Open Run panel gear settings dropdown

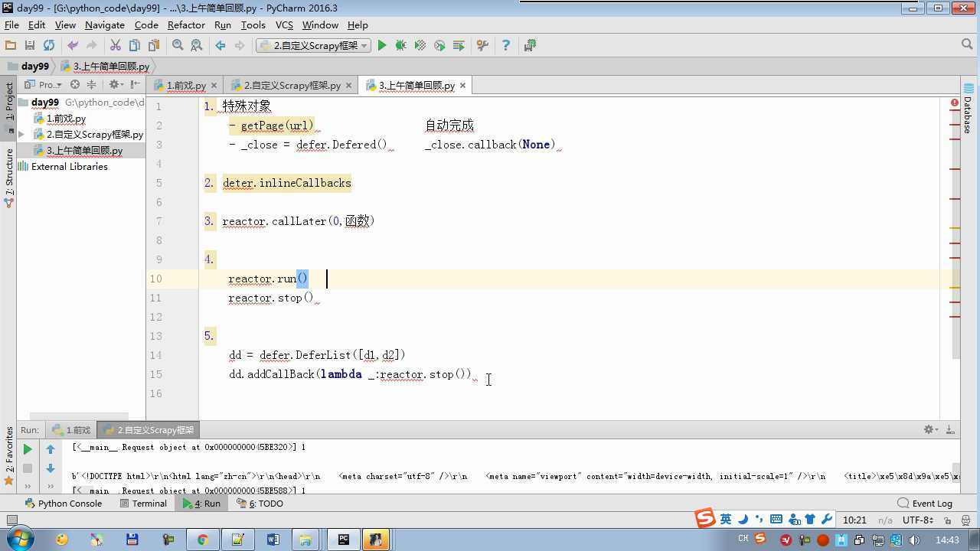(930, 429)
